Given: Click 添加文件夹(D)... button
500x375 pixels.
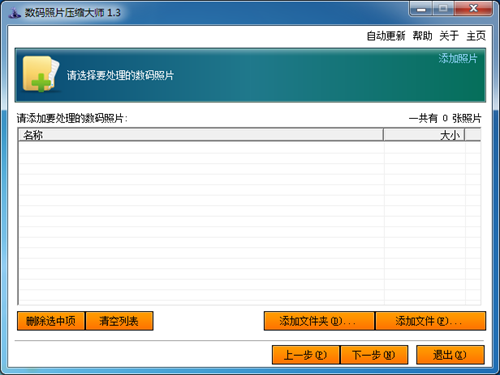Looking at the screenshot, I should click(319, 321).
